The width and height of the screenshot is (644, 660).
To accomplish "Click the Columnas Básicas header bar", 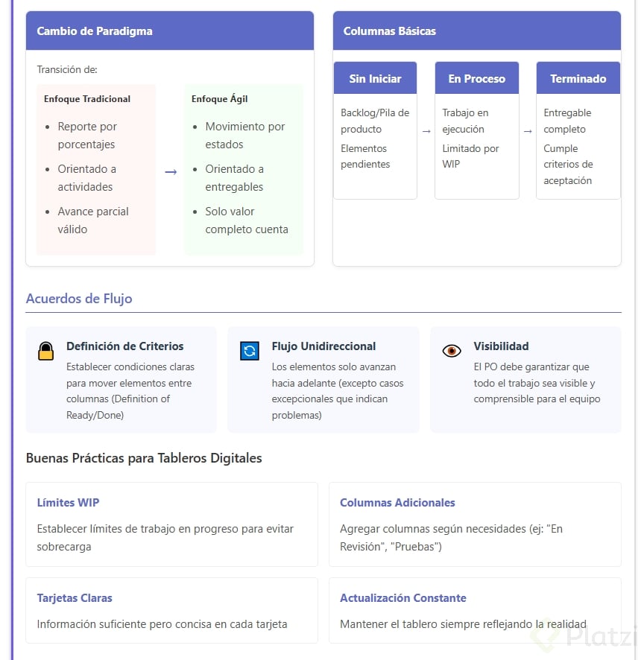I will [476, 31].
